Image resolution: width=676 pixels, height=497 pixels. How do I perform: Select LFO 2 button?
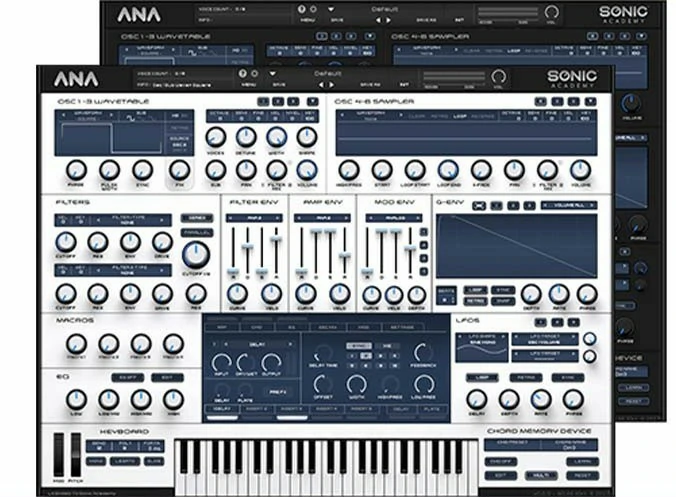point(557,322)
